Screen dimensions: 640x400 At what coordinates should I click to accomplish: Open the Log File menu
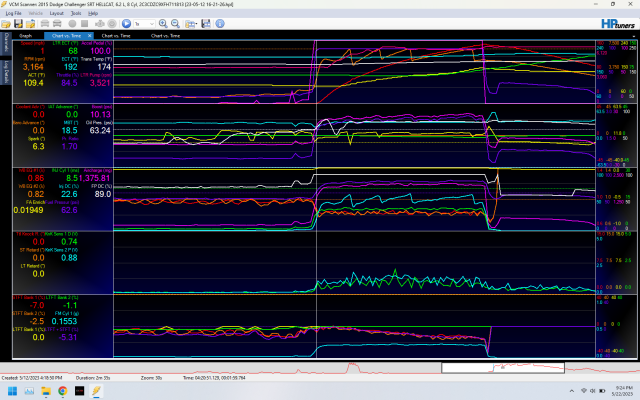click(x=14, y=14)
